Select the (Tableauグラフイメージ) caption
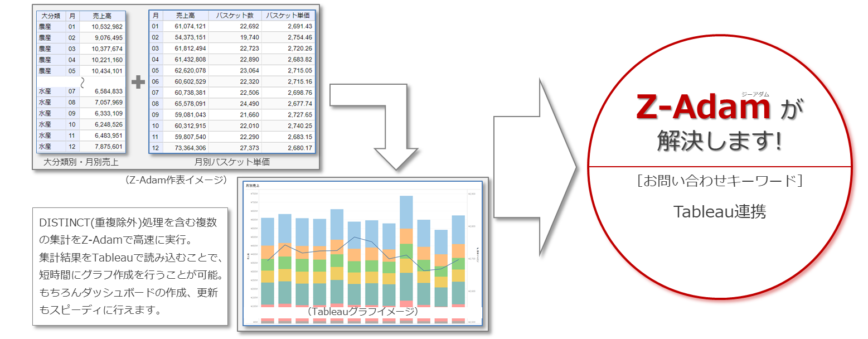Screen dimensions: 868x339 click(362, 311)
